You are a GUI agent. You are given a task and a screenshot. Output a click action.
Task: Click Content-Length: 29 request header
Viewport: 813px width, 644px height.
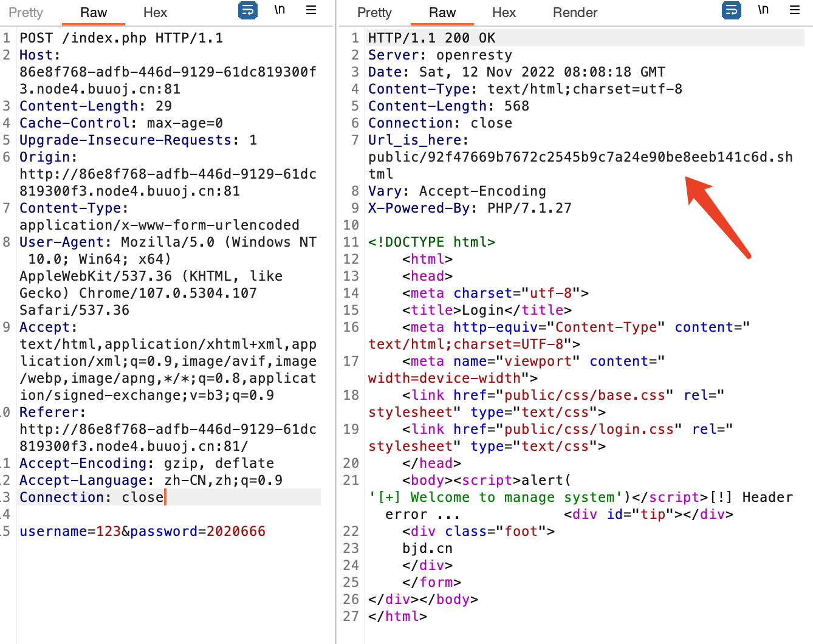[x=96, y=106]
